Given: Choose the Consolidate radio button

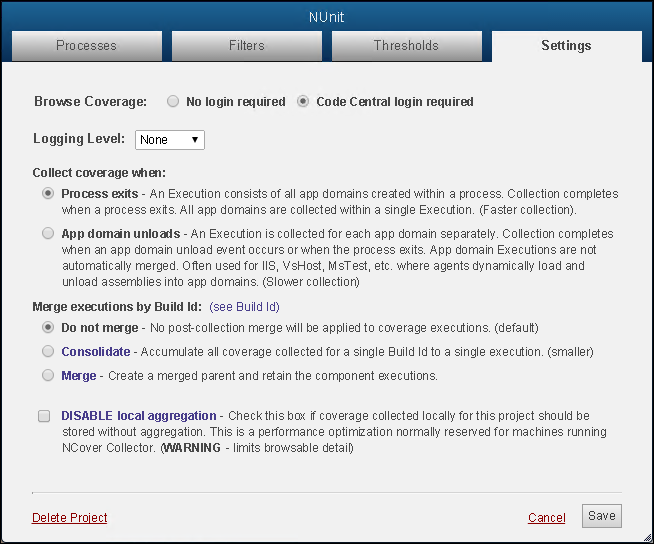Looking at the screenshot, I should [x=48, y=352].
